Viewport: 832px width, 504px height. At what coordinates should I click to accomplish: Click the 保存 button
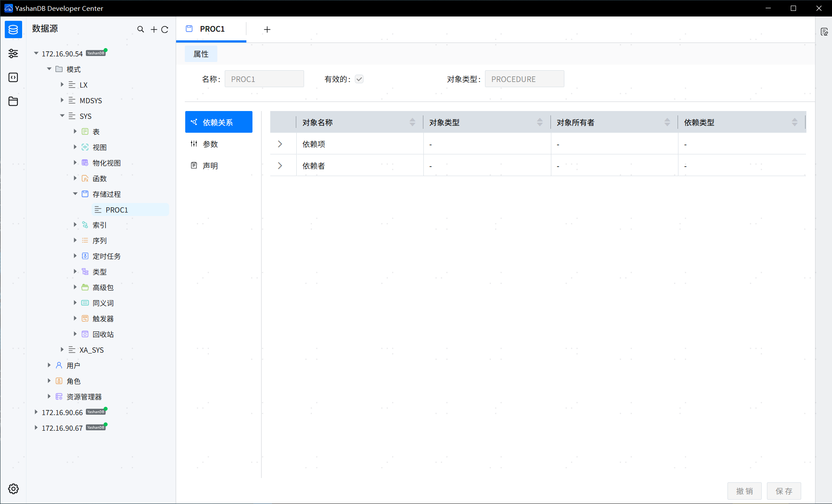783,491
